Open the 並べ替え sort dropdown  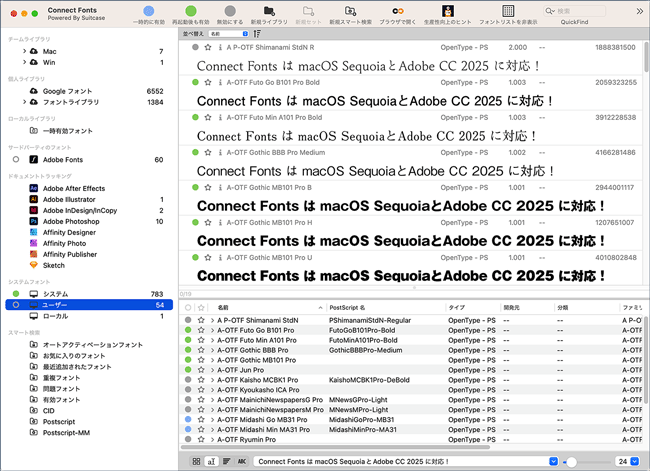[229, 34]
